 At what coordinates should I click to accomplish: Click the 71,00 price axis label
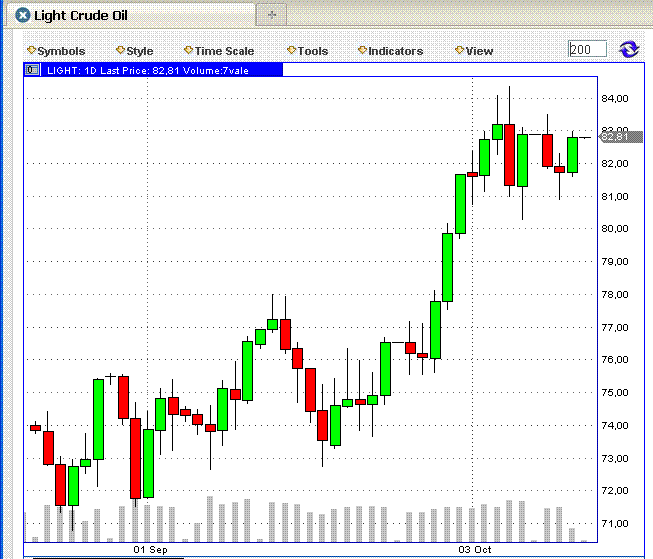[615, 524]
